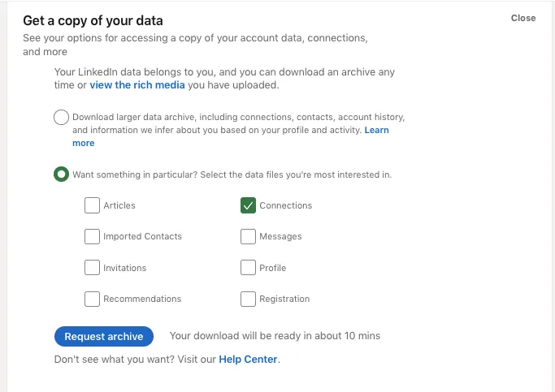
Task: Tick the Messages checkbox
Action: 248,236
